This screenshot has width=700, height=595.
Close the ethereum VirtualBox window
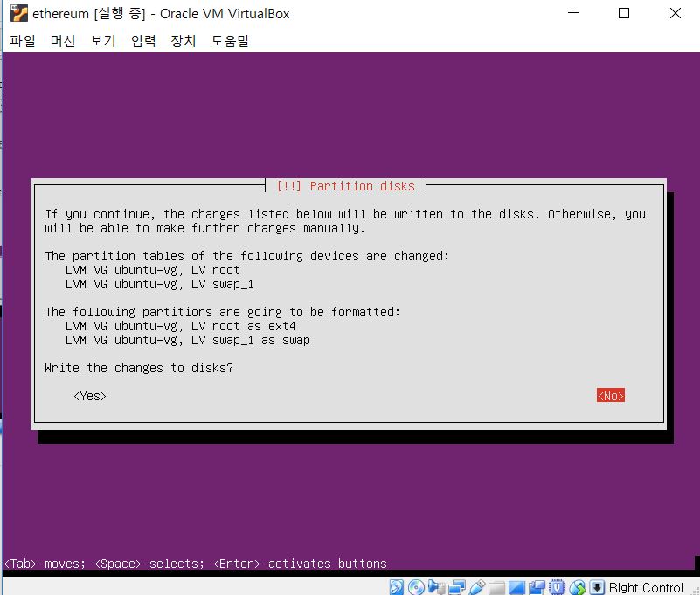pos(676,13)
